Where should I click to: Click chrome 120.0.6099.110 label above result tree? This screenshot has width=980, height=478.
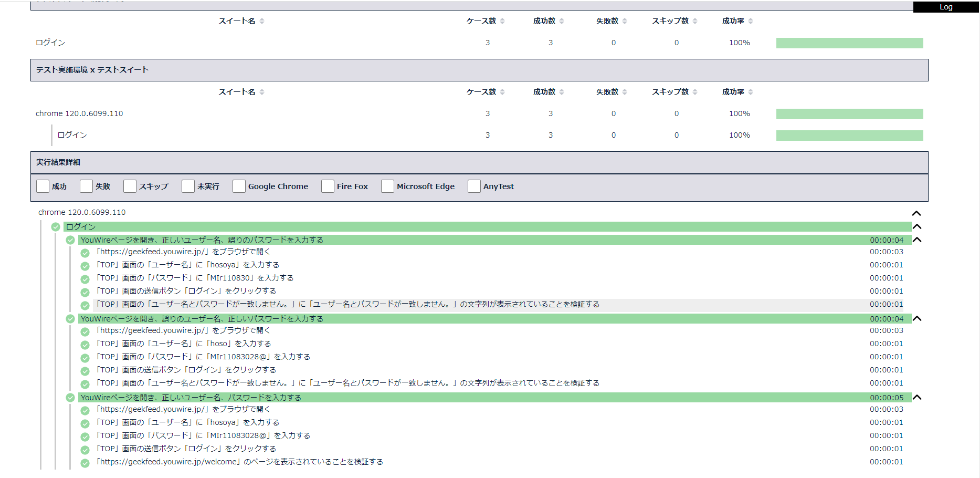pyautogui.click(x=82, y=212)
